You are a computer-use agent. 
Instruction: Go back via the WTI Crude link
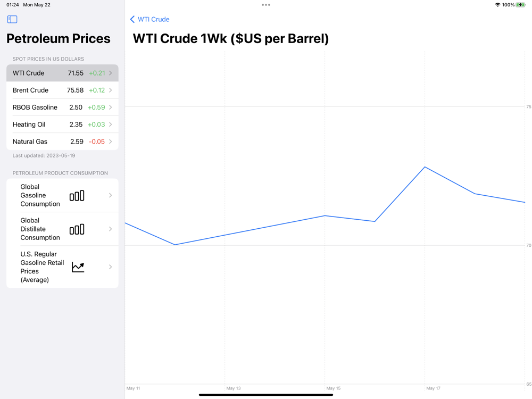coord(153,19)
